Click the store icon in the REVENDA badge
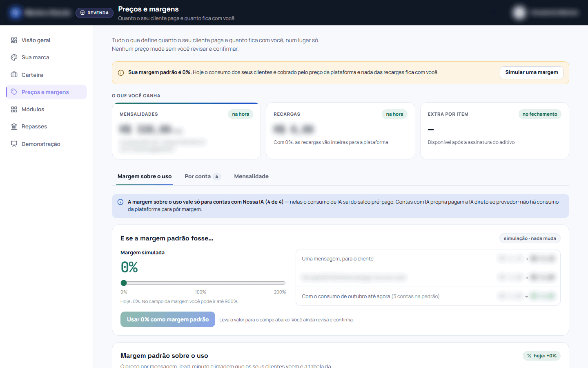This screenshot has width=588, height=368. [x=82, y=13]
